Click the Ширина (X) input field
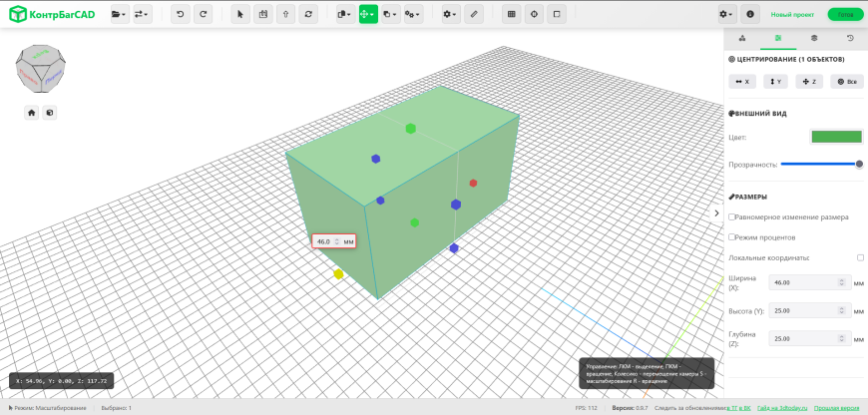This screenshot has width=868, height=415. tap(810, 282)
